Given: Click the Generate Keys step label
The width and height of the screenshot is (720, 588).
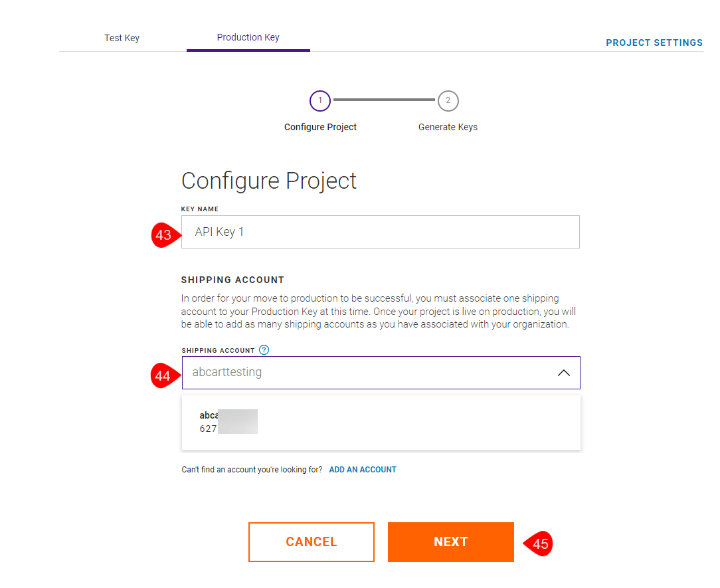Looking at the screenshot, I should click(x=448, y=127).
